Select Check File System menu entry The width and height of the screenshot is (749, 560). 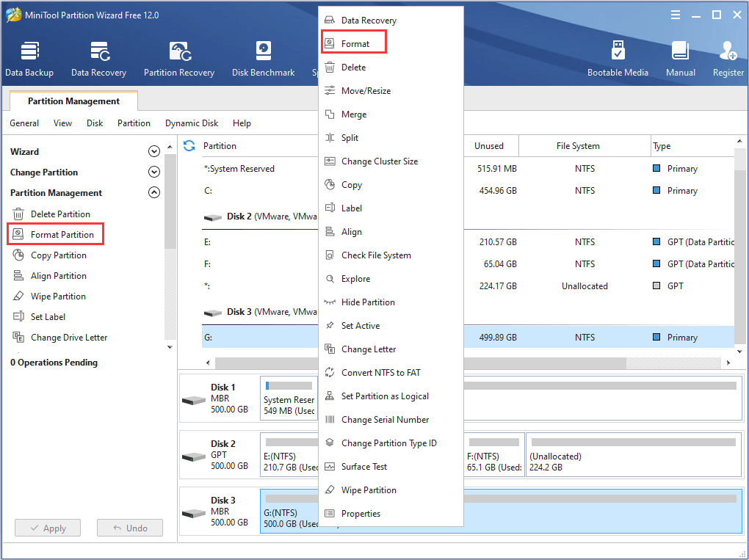391,255
